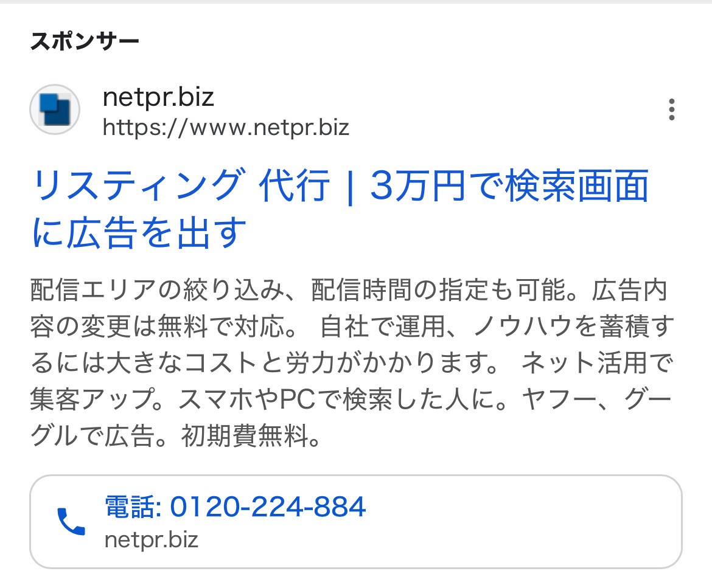
Task: Tap the netpr.biz label under the phone number
Action: 152,540
